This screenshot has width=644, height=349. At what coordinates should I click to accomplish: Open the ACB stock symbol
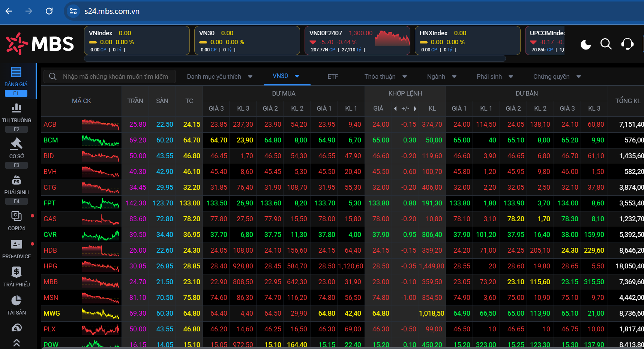[50, 124]
